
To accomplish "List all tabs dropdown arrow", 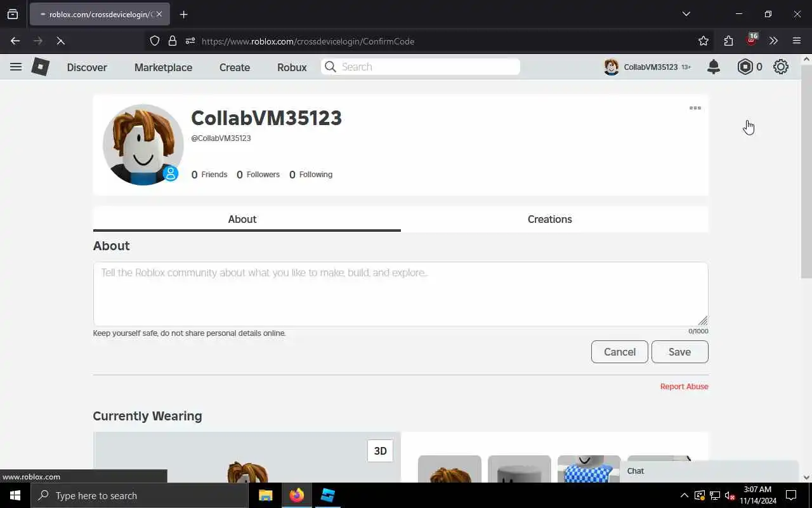I will click(x=686, y=14).
